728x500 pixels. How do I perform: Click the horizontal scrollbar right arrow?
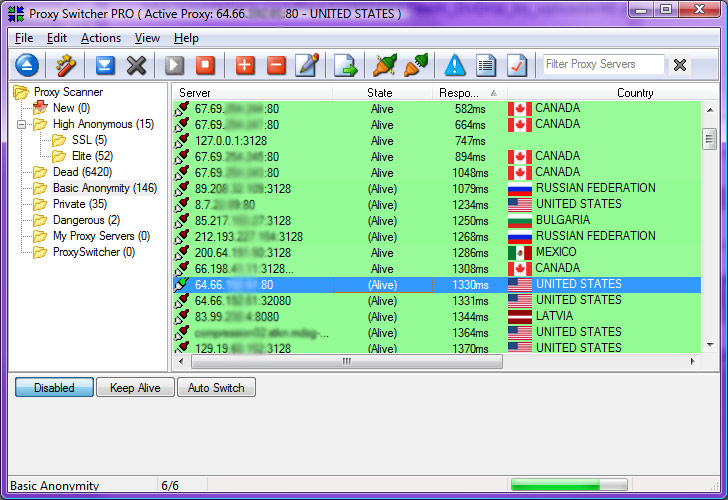(x=692, y=361)
